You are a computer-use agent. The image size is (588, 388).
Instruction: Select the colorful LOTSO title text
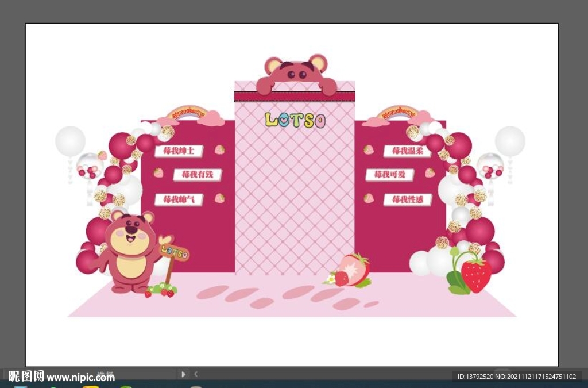(295, 120)
